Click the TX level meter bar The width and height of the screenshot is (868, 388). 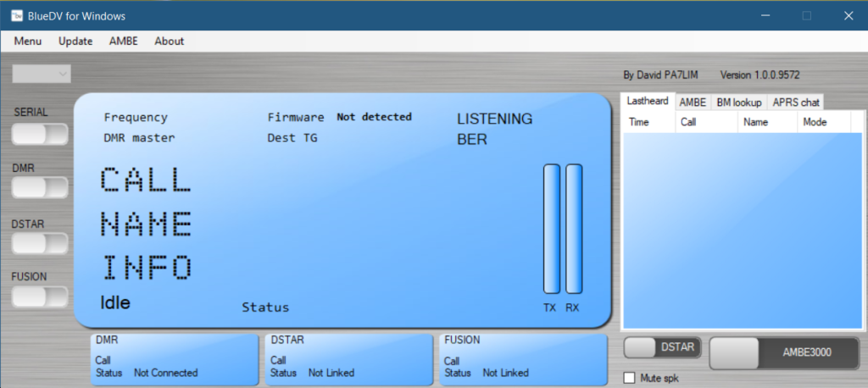click(552, 229)
